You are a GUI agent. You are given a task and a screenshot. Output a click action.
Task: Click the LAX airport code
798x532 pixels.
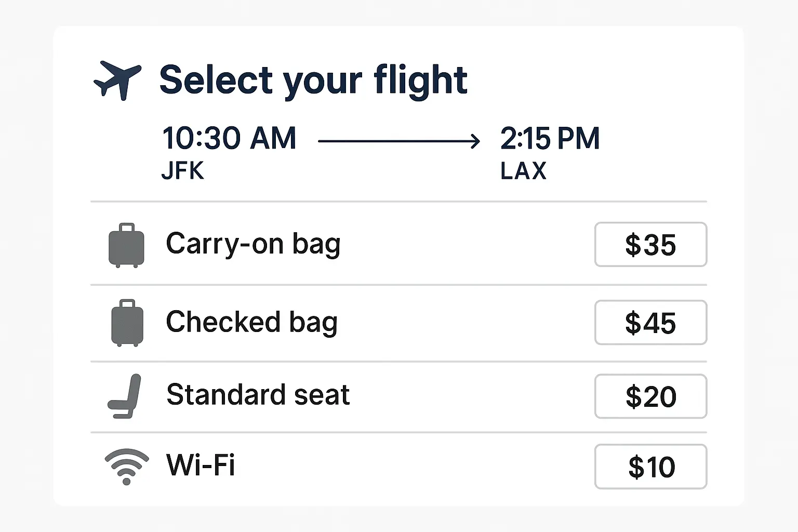[x=523, y=170]
